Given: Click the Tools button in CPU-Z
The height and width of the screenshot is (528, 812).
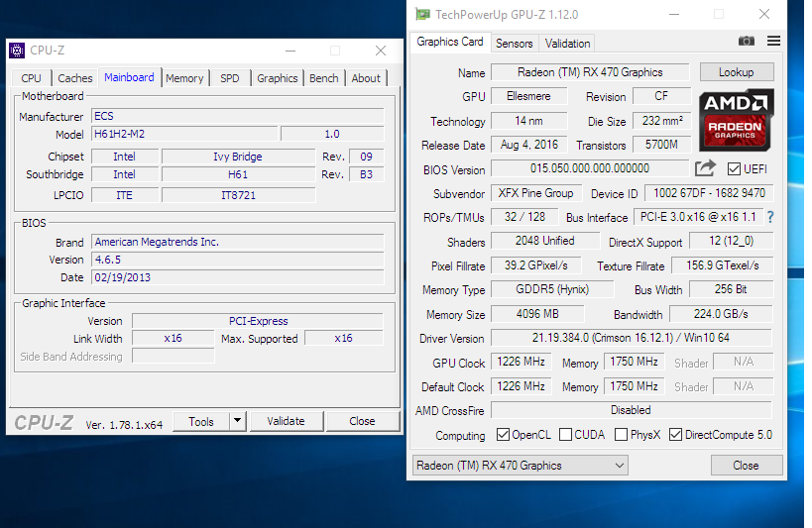Looking at the screenshot, I should coord(201,421).
